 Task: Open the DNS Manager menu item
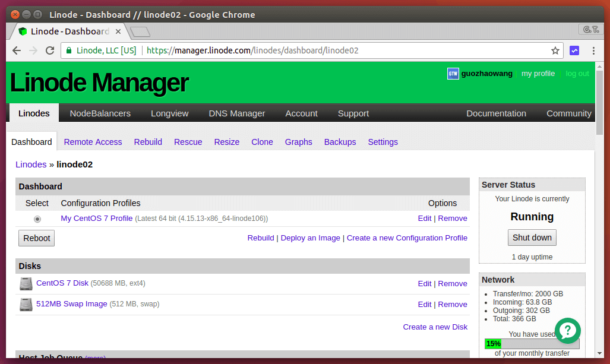[237, 113]
